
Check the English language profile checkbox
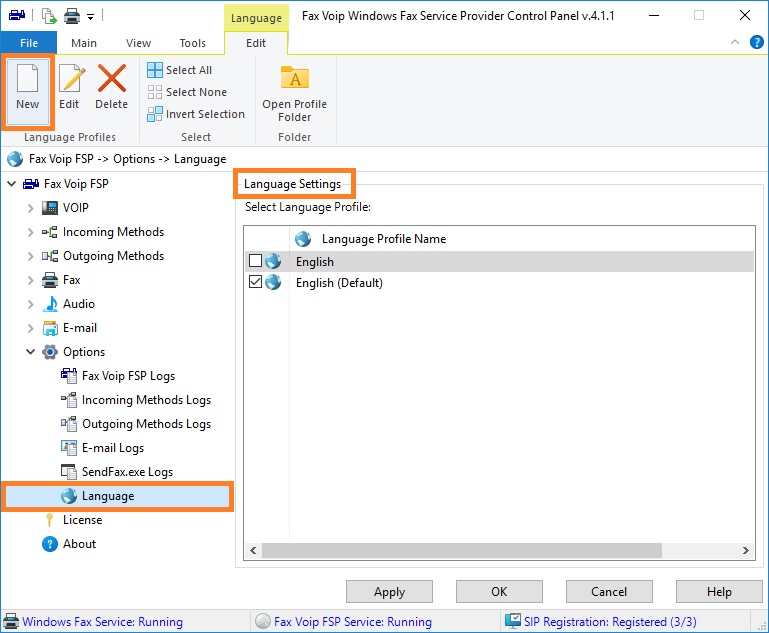tap(255, 261)
